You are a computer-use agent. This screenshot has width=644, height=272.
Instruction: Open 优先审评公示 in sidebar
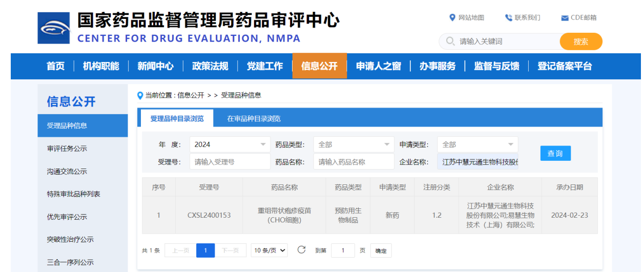82,217
